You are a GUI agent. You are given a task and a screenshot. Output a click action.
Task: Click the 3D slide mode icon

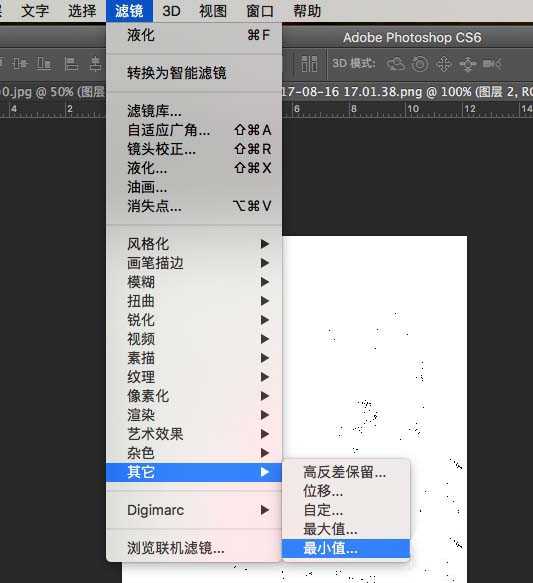tap(468, 64)
